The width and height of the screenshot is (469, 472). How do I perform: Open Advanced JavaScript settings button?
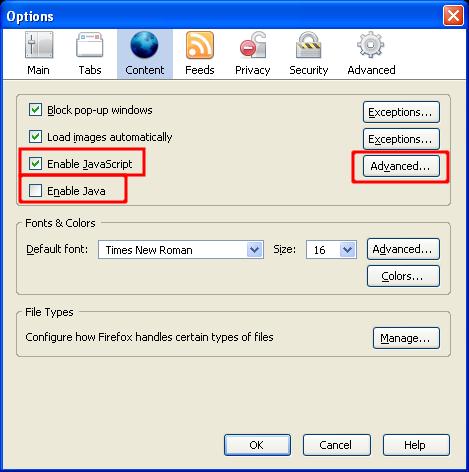pos(401,166)
